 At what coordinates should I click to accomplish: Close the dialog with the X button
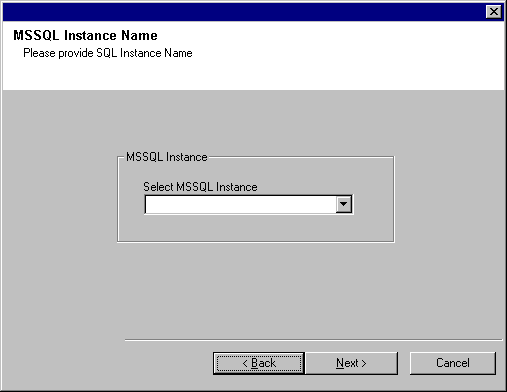pyautogui.click(x=494, y=12)
